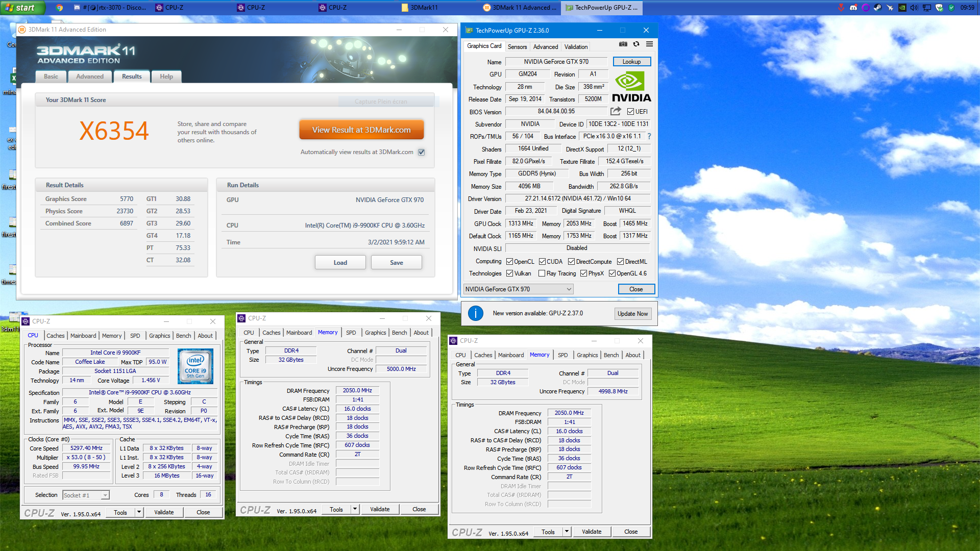Click the Core Speed value 5297.40 MHz
Viewport: 980px width, 551px height.
coord(86,448)
